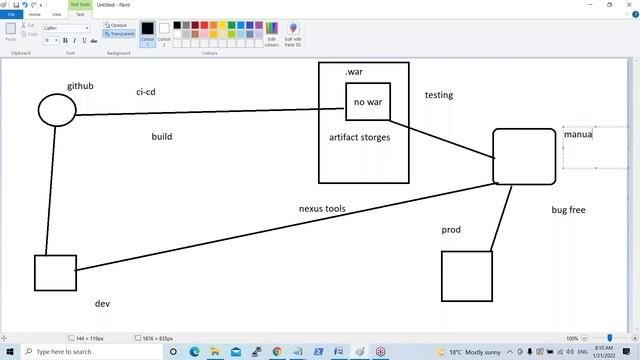
Task: Click the taskbar search box
Action: pos(92,351)
